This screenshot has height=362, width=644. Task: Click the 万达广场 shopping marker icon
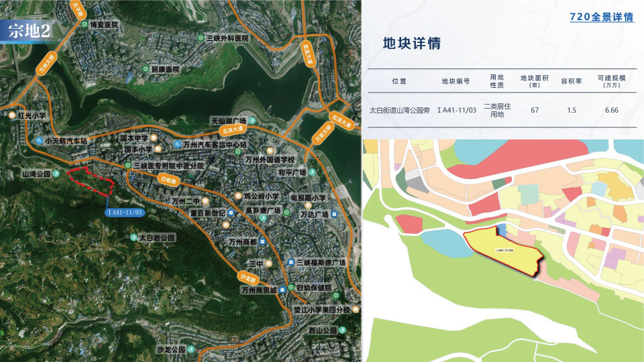coord(334,214)
